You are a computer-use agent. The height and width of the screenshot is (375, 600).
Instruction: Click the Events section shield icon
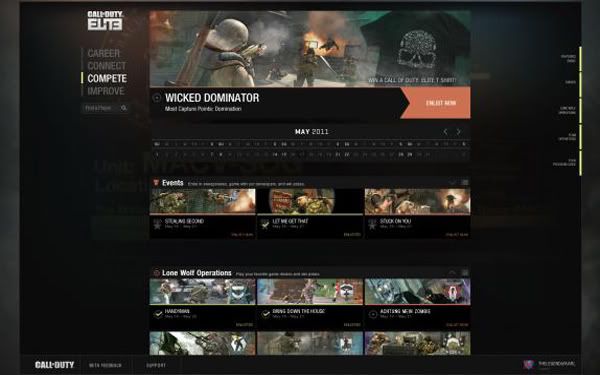click(x=156, y=183)
